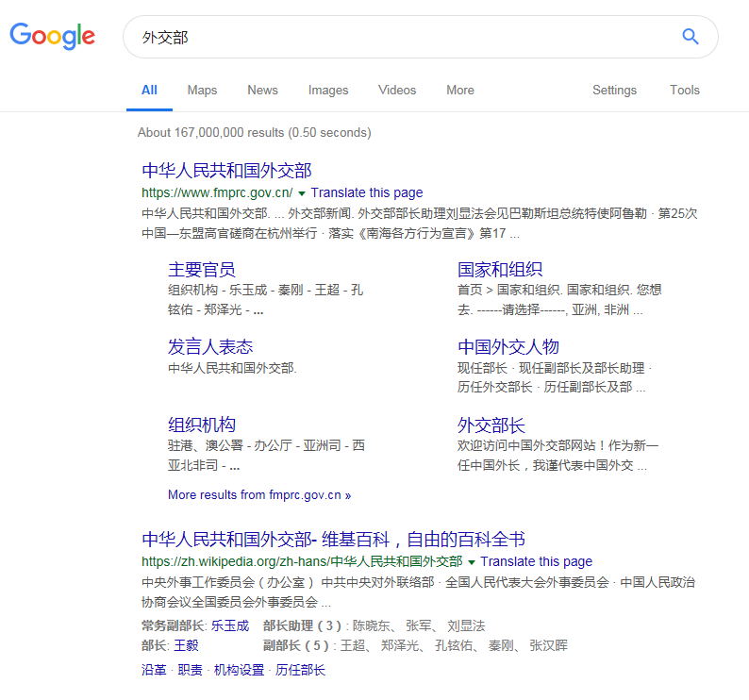The height and width of the screenshot is (700, 749).
Task: Expand dropdown arrow next to zh.wikipedia.org URL
Action: (472, 562)
